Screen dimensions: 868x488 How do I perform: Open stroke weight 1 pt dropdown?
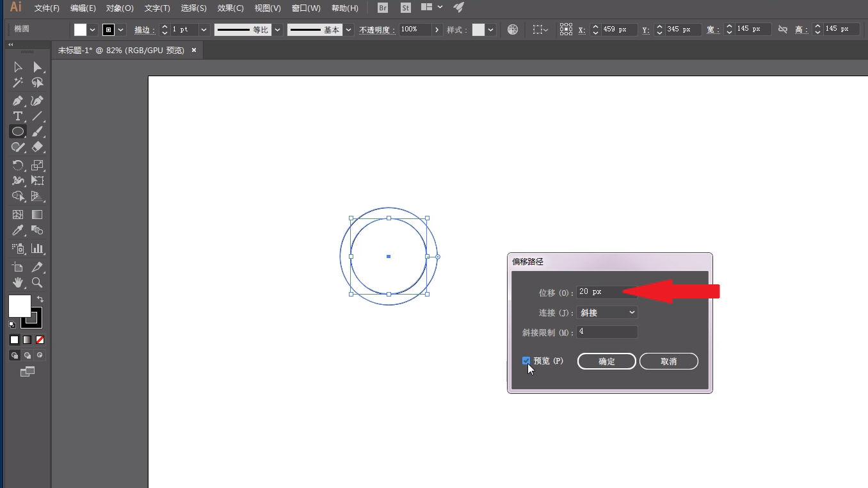click(204, 29)
